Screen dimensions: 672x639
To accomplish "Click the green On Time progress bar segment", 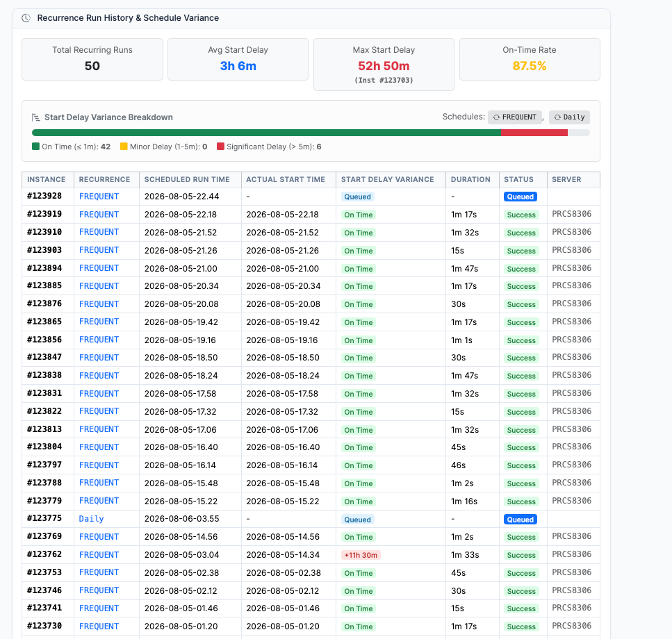I will coord(267,133).
